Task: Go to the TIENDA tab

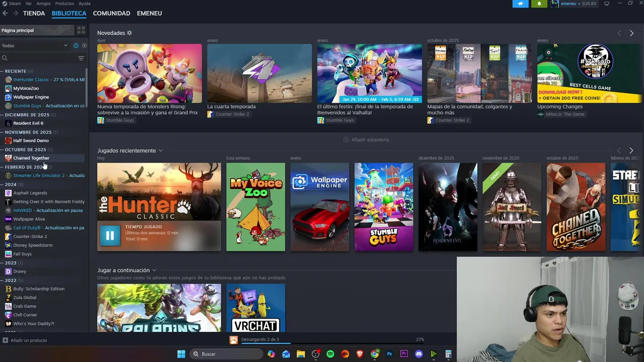Action: pyautogui.click(x=34, y=13)
